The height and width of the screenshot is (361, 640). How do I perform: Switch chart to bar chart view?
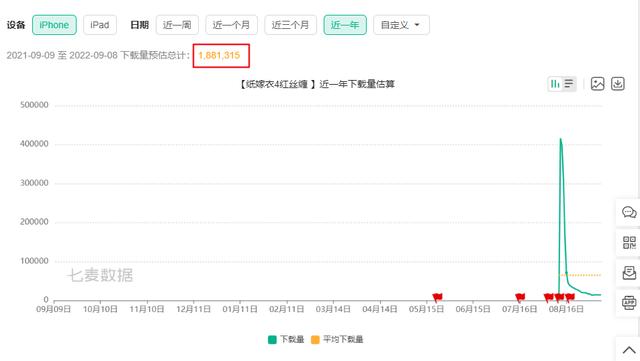pos(555,84)
